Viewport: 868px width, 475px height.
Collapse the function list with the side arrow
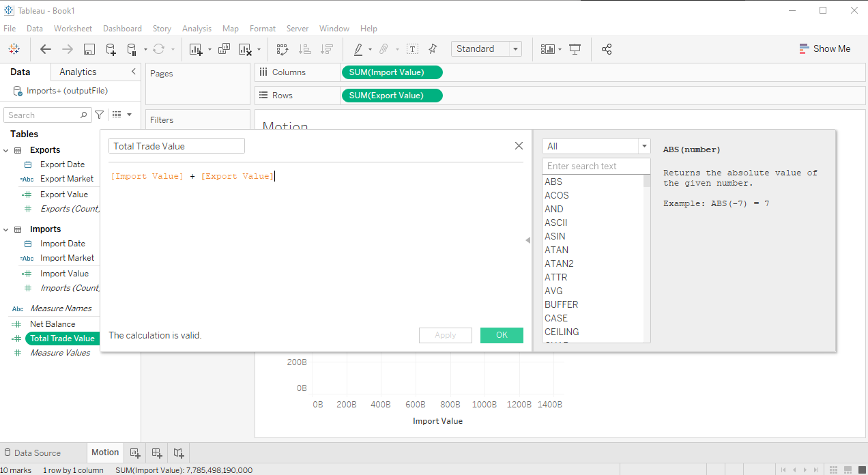[527, 240]
